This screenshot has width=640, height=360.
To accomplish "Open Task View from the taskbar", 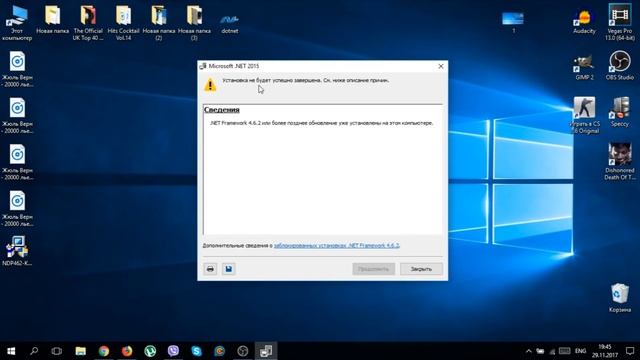I will point(57,351).
